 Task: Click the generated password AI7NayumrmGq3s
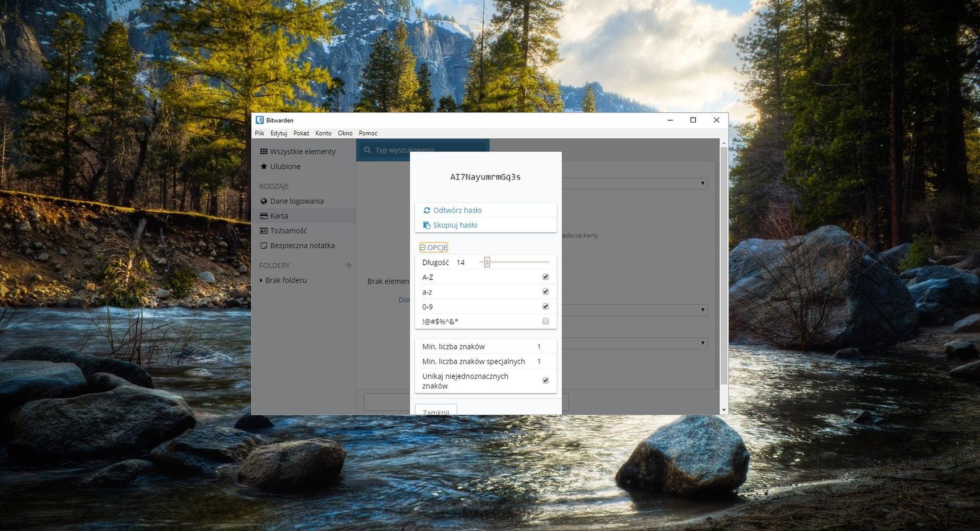(485, 177)
